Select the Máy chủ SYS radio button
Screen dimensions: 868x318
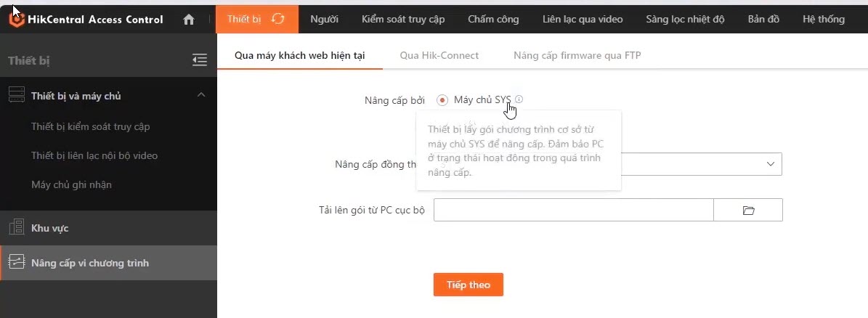(442, 100)
